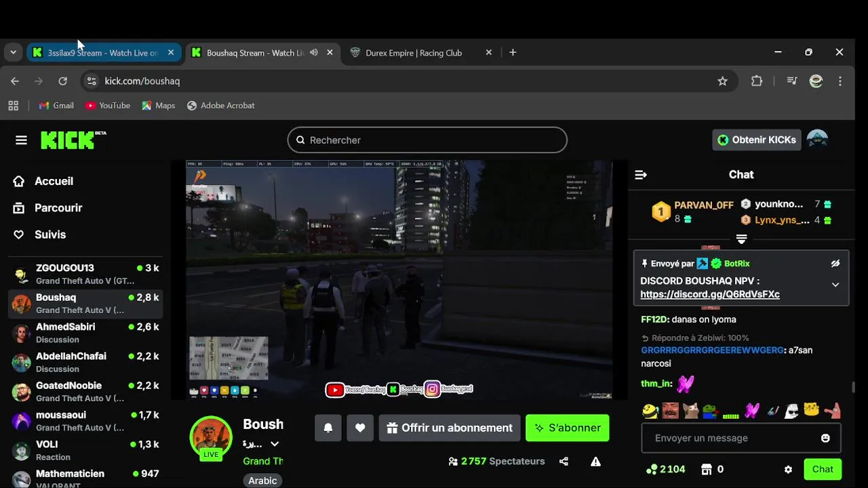This screenshot has width=868, height=488.
Task: Mute the Boushaq Stream tab audio
Action: click(x=313, y=53)
